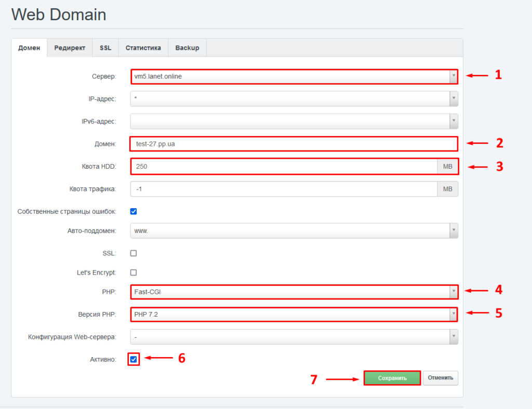Click into the Домен text field
Image resolution: width=532 pixels, height=409 pixels.
tap(294, 144)
